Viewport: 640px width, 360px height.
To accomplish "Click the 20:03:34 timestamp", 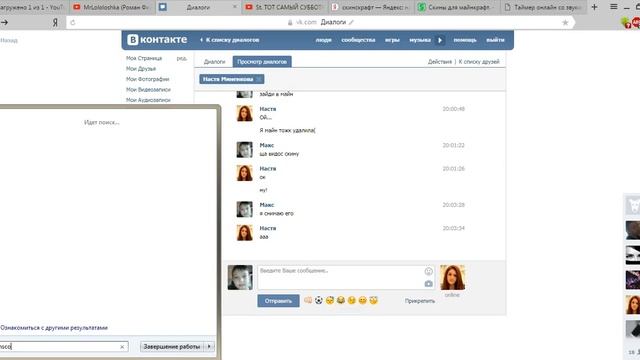I will pos(453,228).
